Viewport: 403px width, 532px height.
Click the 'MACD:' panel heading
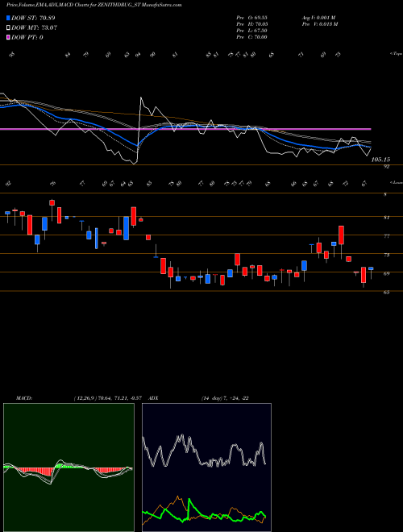tap(24, 398)
